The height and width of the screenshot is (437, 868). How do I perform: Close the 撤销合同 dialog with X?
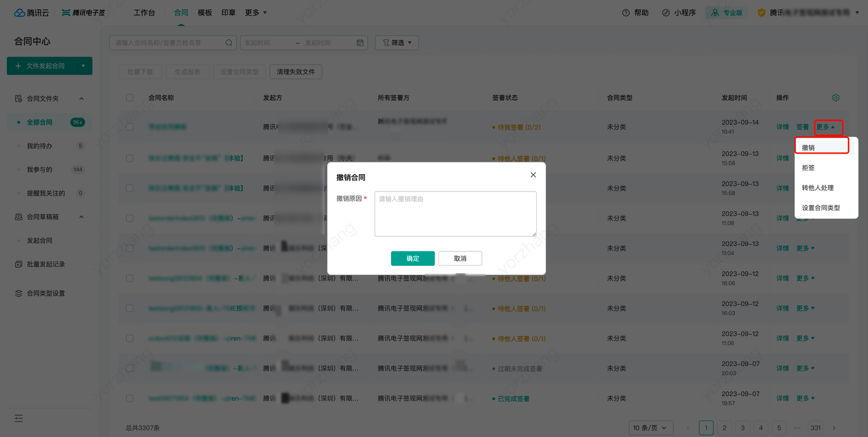pyautogui.click(x=533, y=175)
